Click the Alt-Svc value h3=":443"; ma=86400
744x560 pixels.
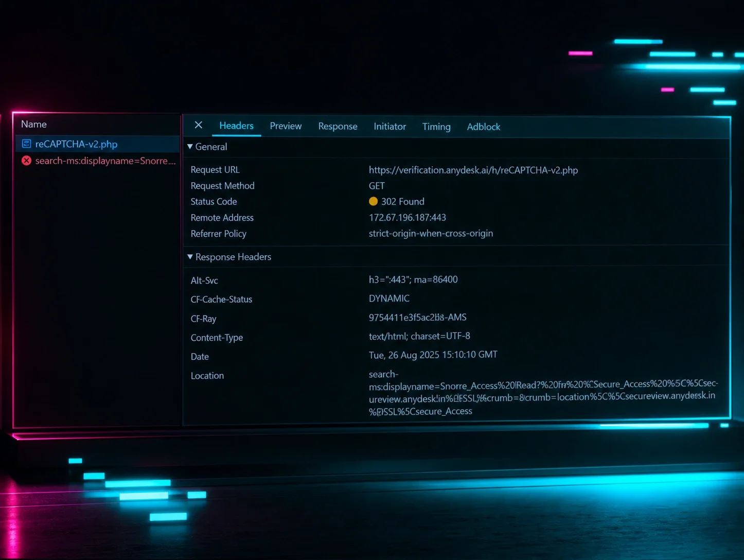point(413,279)
